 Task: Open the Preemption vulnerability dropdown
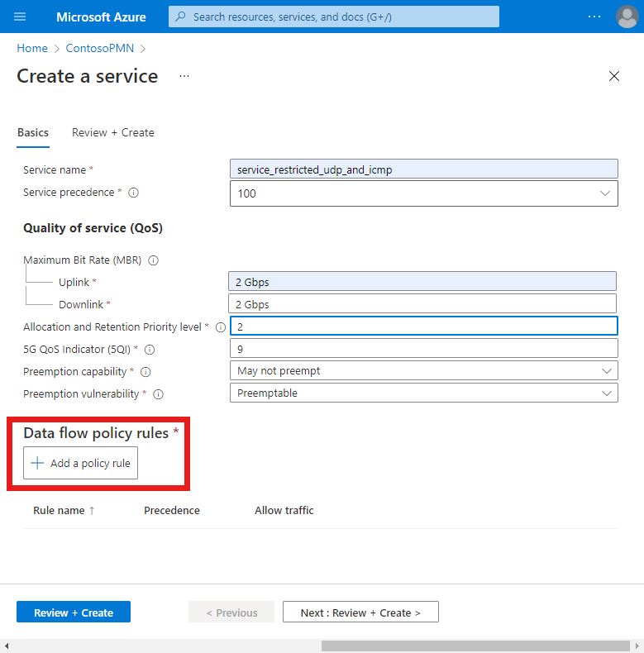point(607,393)
